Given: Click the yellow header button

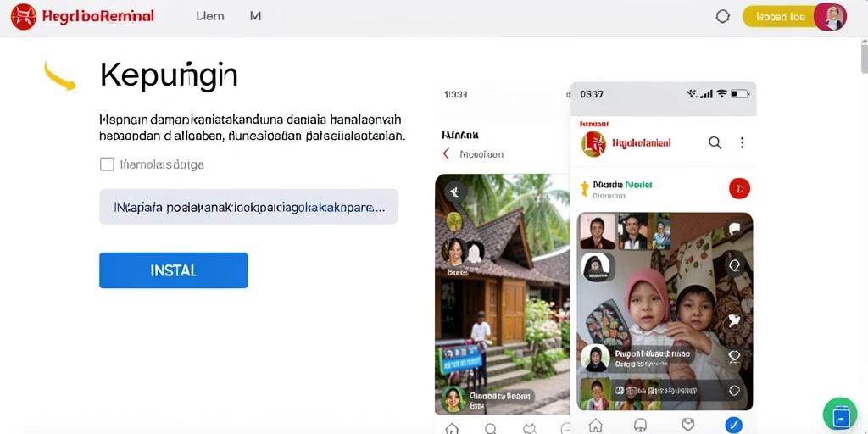Looking at the screenshot, I should point(781,17).
